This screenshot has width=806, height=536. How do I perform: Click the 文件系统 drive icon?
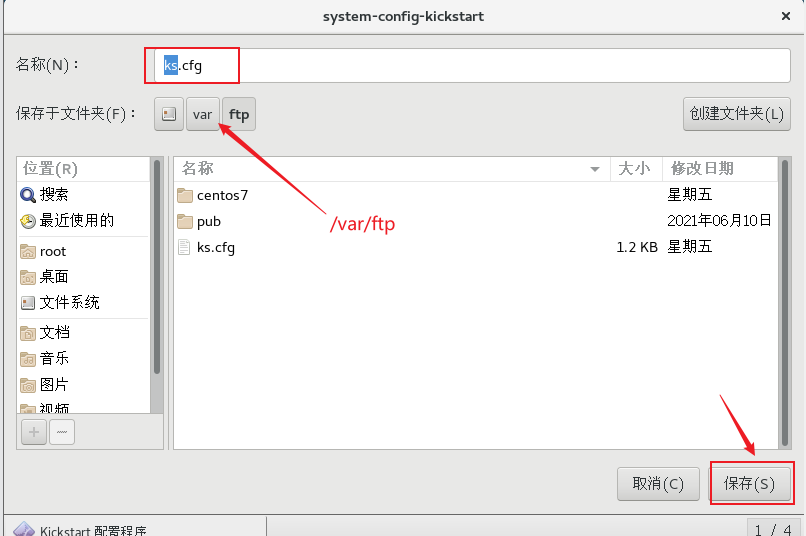coord(28,303)
